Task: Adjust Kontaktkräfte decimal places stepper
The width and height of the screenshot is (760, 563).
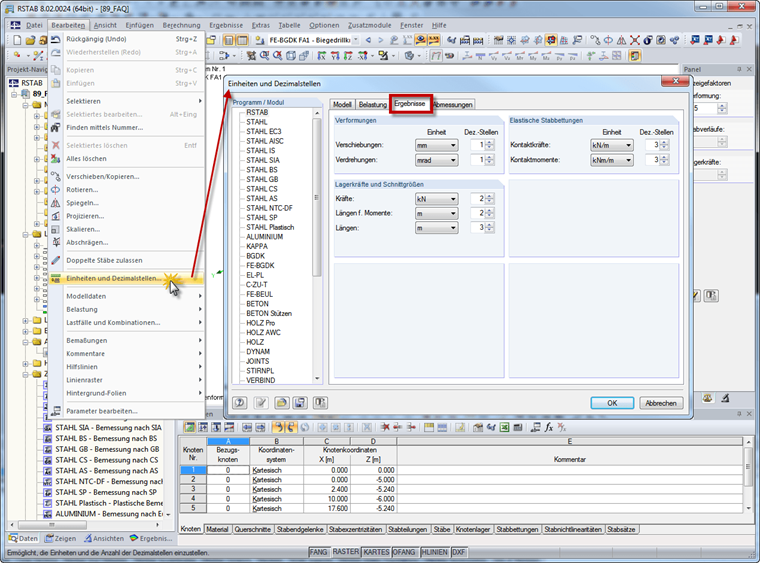Action: coord(665,145)
